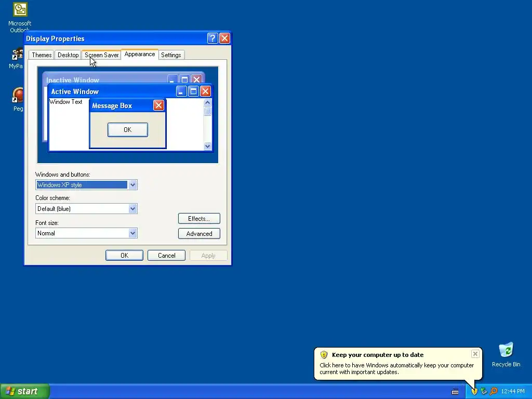Click the network devices tray icon

[x=484, y=391]
